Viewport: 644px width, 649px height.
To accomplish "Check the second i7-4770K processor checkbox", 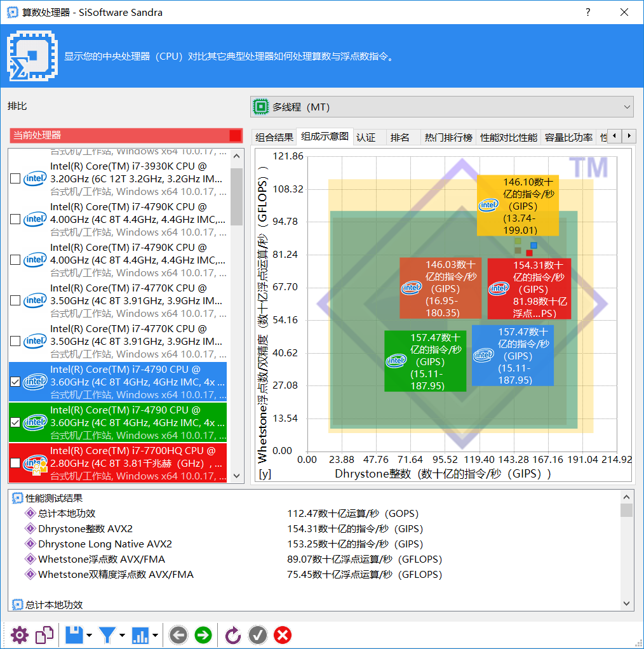I will tap(15, 341).
